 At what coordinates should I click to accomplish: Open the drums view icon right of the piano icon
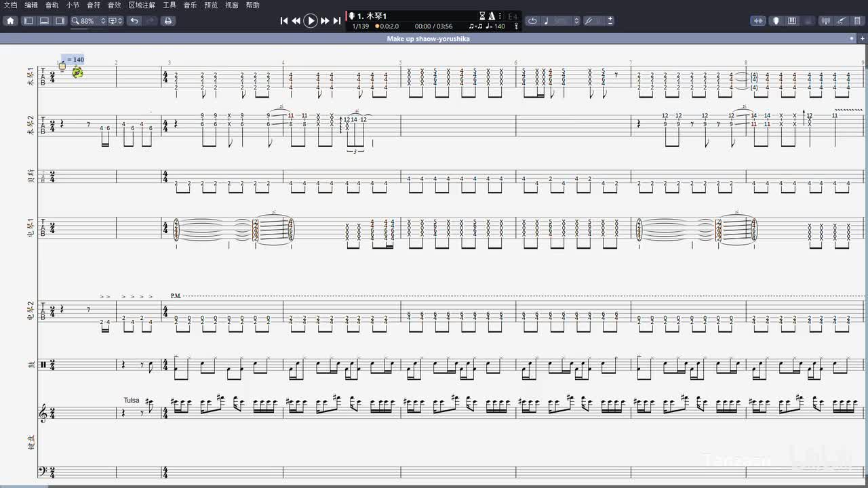point(807,21)
